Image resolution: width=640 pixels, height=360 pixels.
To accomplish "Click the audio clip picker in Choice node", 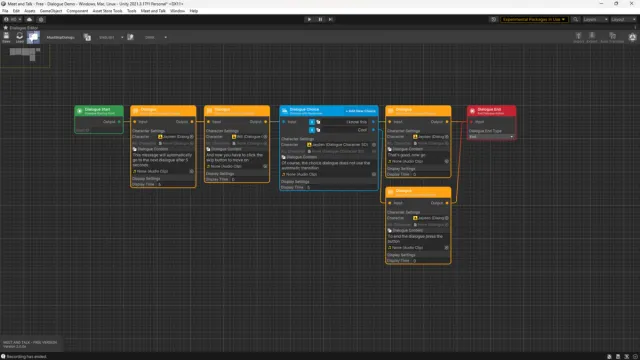I will [x=374, y=174].
